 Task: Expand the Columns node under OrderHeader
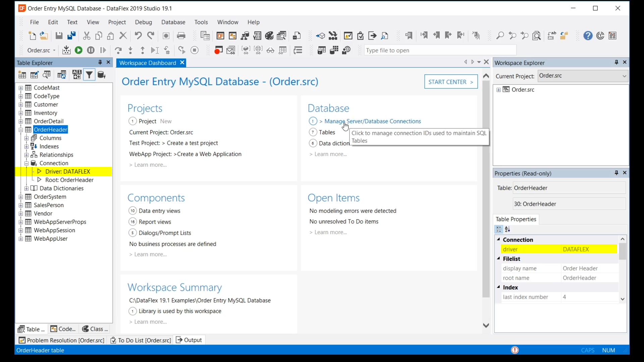[26, 138]
